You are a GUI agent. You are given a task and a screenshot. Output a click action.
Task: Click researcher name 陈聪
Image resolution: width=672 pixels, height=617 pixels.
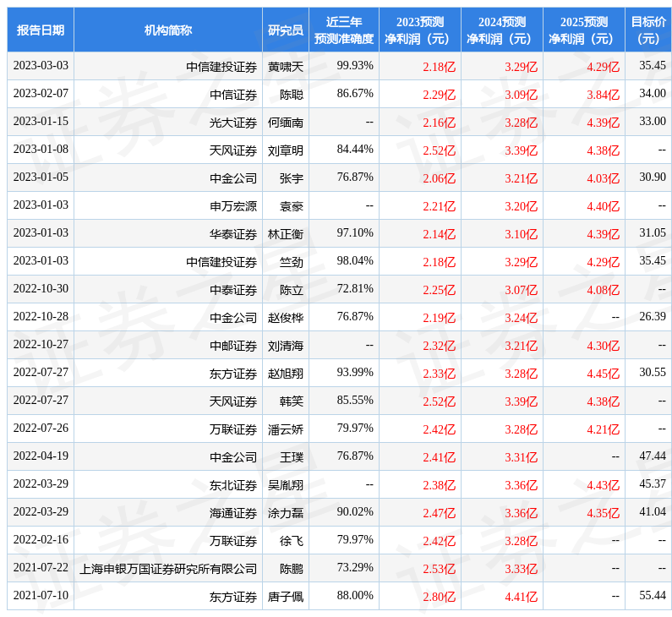coord(292,95)
